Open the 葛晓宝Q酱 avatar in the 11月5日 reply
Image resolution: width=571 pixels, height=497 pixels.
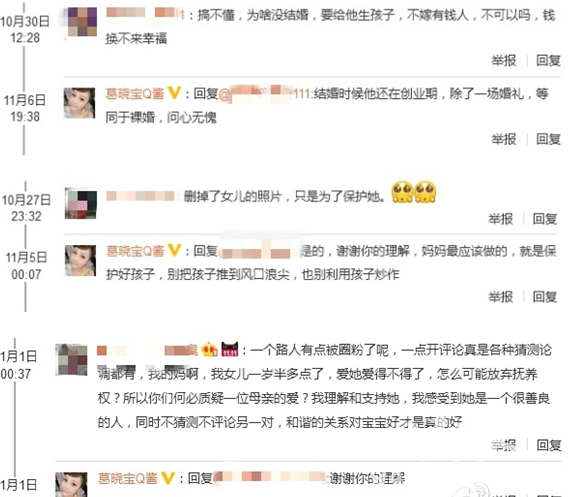[80, 260]
